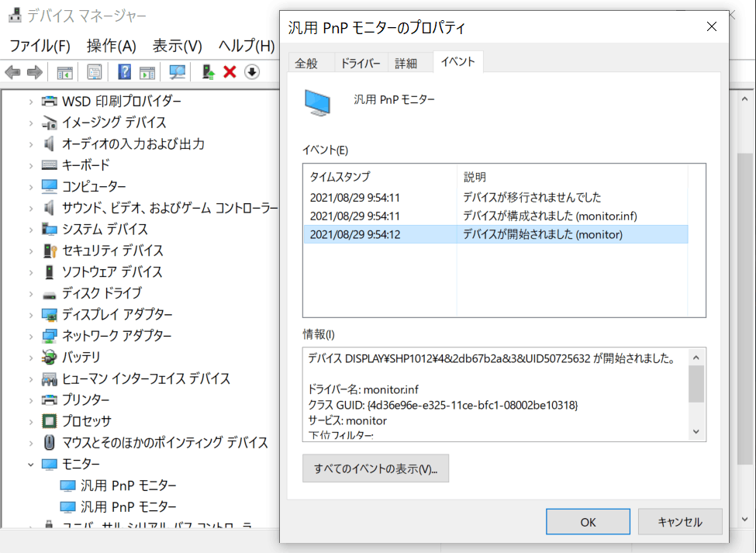This screenshot has height=553, width=756.
Task: Click the action pane toolbar icon
Action: point(147,72)
